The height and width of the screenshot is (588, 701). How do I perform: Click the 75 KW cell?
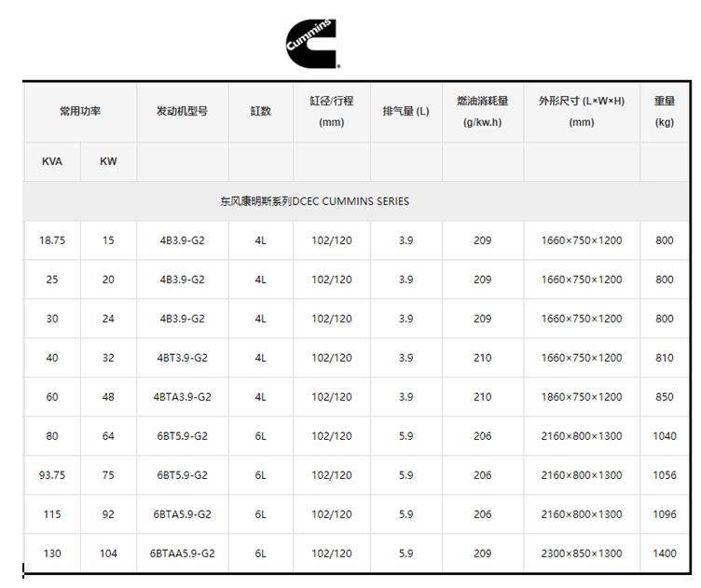point(108,475)
